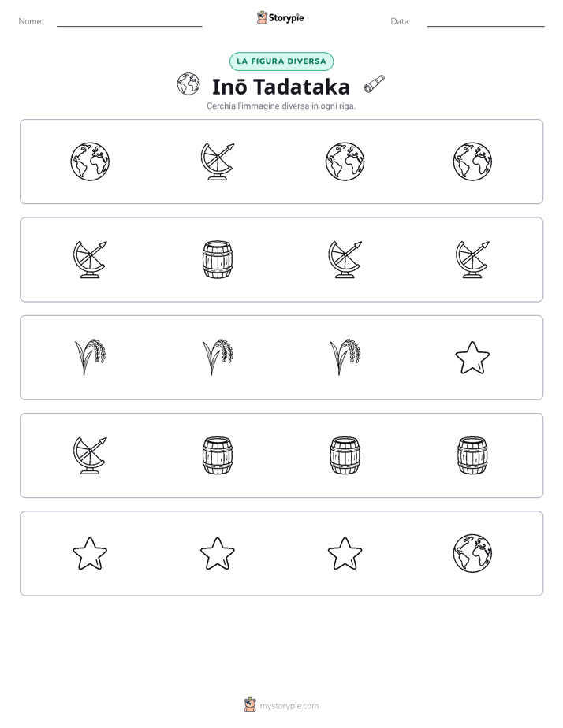Select the first rice plant image
The image size is (563, 728).
pos(90,358)
